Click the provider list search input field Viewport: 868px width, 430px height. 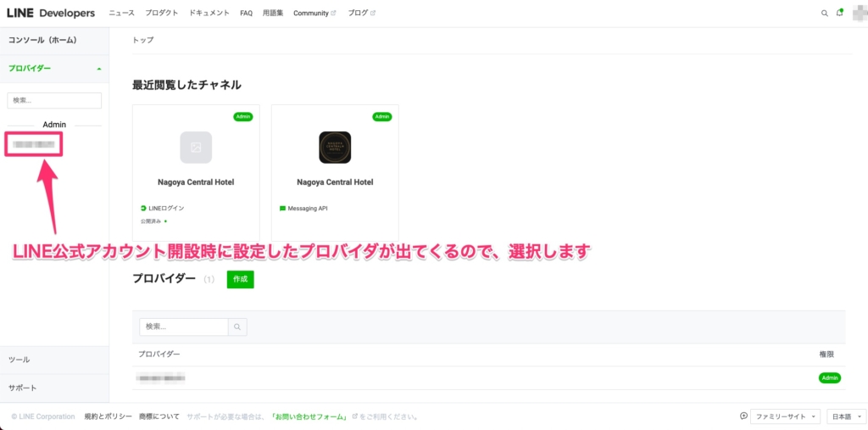[184, 327]
